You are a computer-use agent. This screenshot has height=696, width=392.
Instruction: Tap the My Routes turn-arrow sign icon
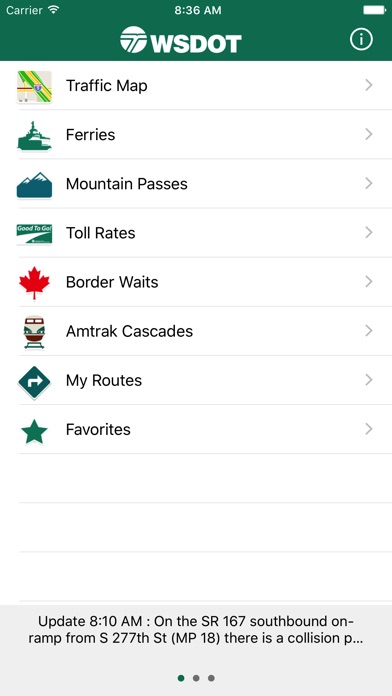click(x=34, y=381)
